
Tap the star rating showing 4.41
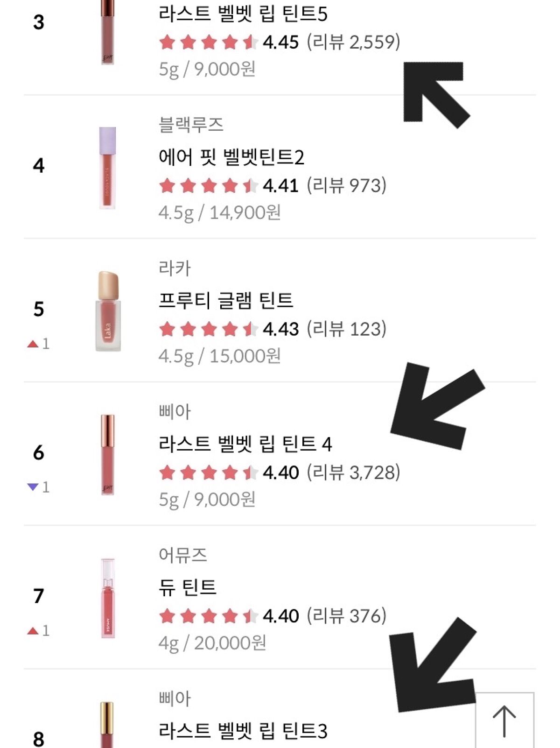point(208,186)
